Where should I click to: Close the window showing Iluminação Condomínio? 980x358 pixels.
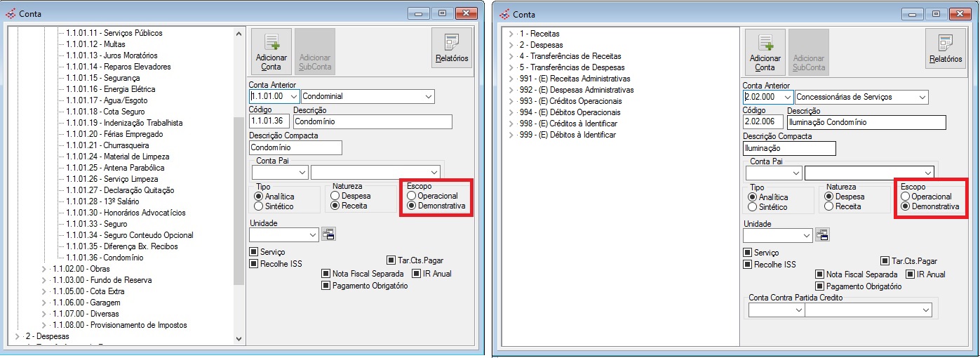959,14
